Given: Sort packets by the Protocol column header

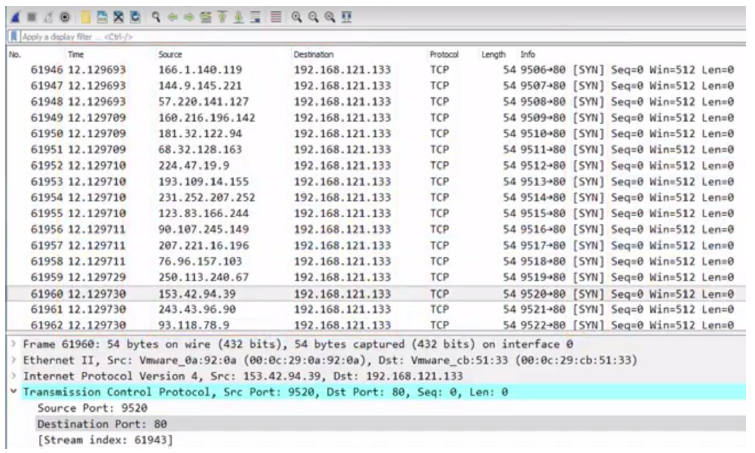Looking at the screenshot, I should (443, 53).
